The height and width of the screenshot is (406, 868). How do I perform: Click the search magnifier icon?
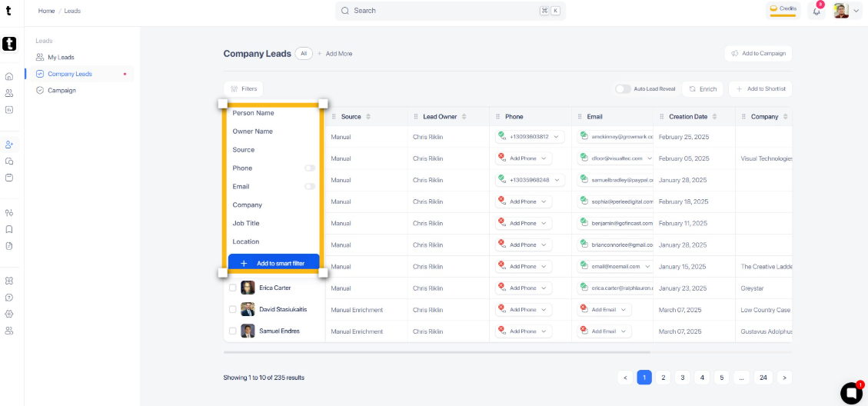(345, 11)
